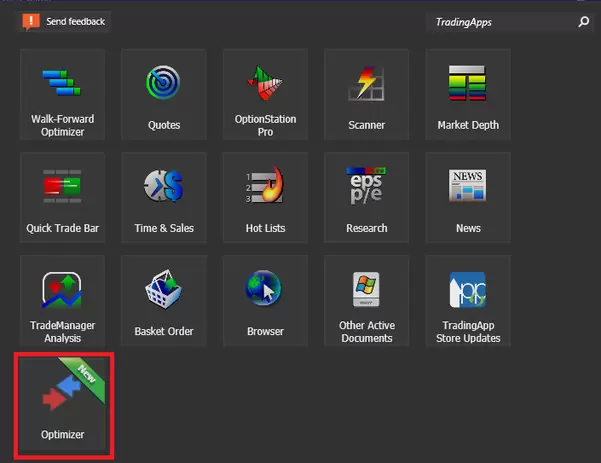The width and height of the screenshot is (601, 463).
Task: Launch the Scanner app
Action: click(x=366, y=94)
